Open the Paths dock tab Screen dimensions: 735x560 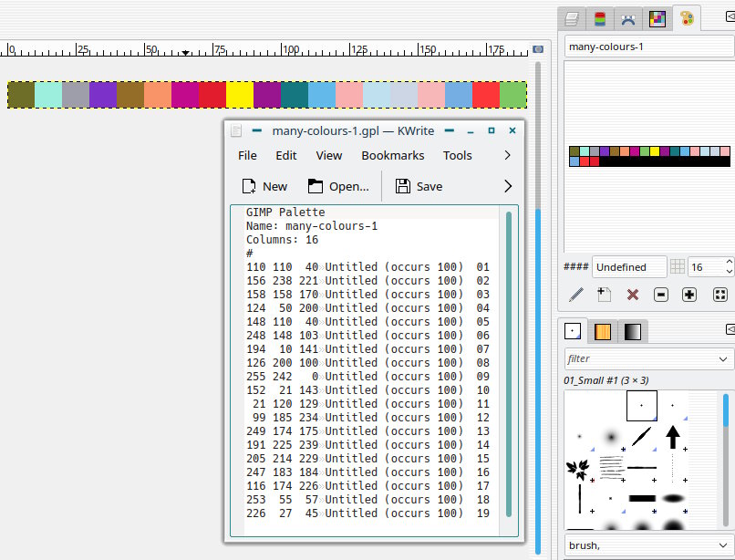627,18
